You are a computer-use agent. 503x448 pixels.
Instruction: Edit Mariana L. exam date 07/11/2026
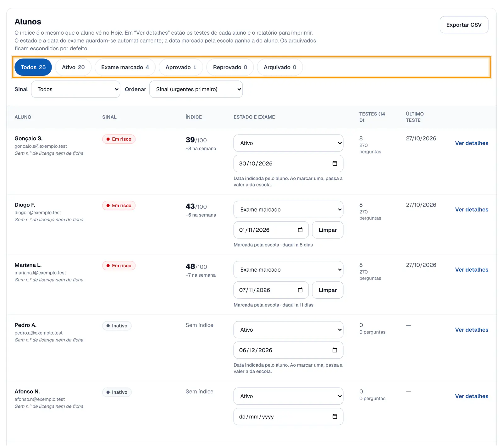(271, 290)
